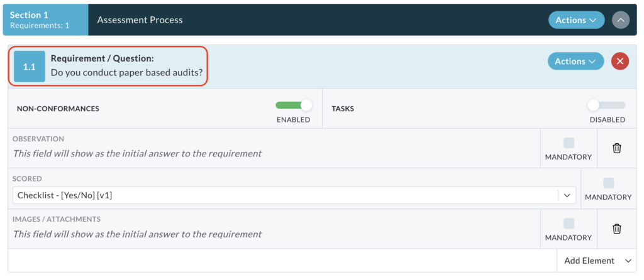
Task: Select the Assessment Process section title
Action: tap(140, 20)
